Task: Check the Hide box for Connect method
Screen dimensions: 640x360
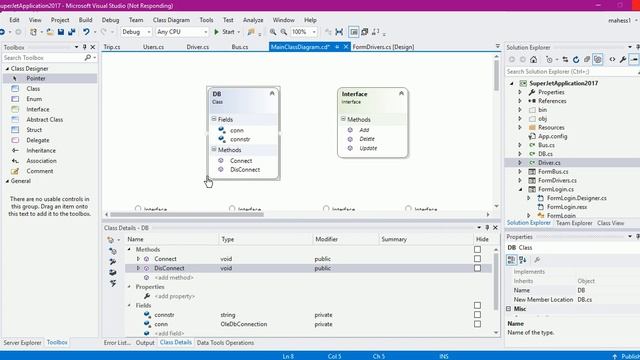Action: [x=477, y=259]
